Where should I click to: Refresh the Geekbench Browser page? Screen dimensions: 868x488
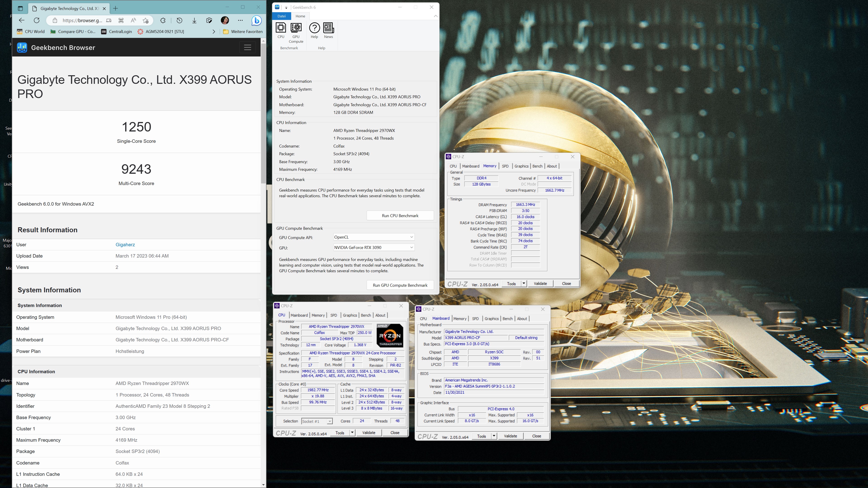tap(37, 21)
